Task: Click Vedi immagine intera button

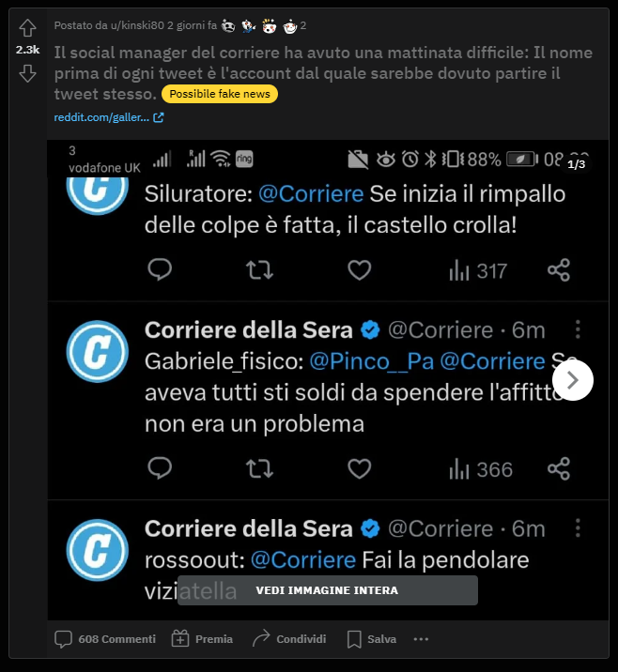Action: pos(327,590)
